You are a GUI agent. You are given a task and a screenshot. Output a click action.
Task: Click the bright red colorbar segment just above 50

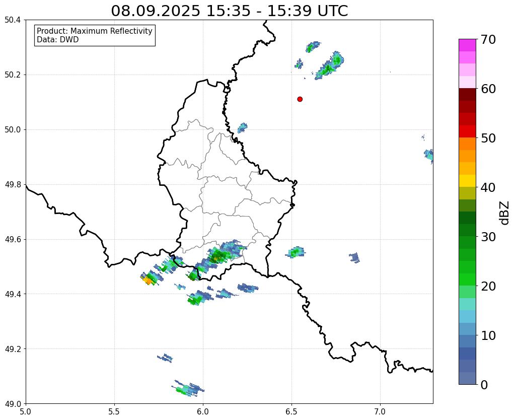pyautogui.click(x=467, y=132)
